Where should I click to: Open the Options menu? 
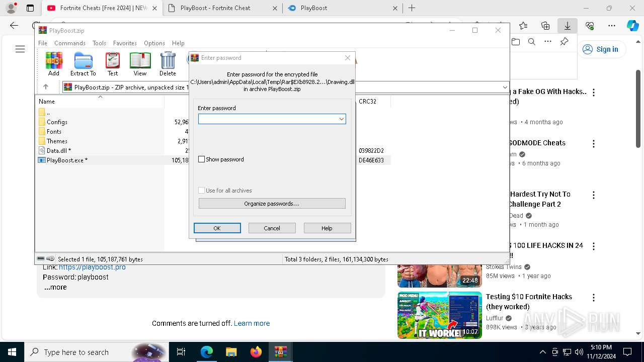click(x=154, y=43)
